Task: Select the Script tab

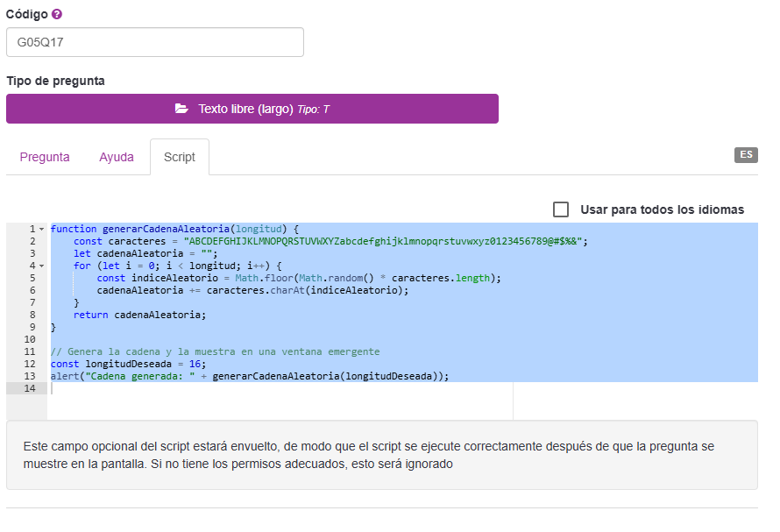Action: tap(180, 157)
